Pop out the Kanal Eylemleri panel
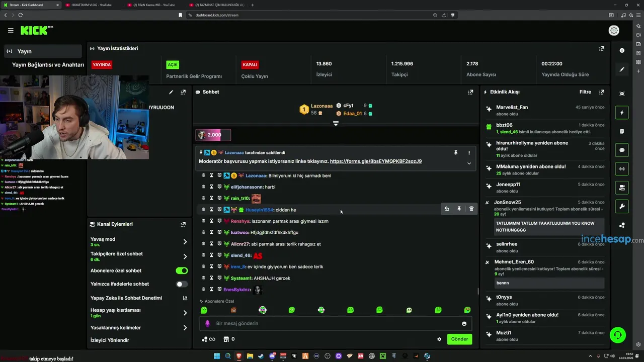This screenshot has height=362, width=644. pyautogui.click(x=183, y=224)
